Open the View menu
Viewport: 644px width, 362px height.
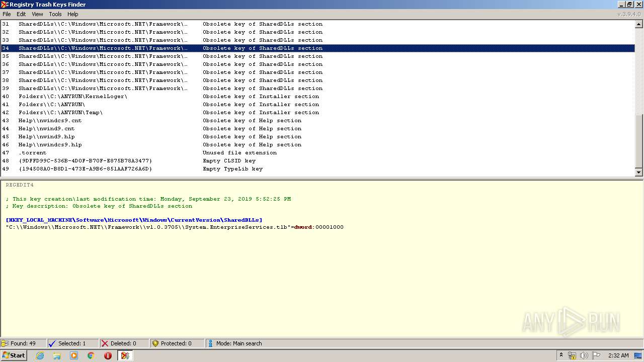pos(38,14)
